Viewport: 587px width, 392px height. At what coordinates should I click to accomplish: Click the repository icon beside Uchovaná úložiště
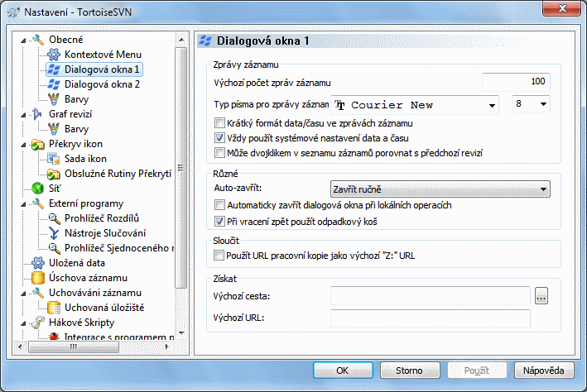point(54,308)
